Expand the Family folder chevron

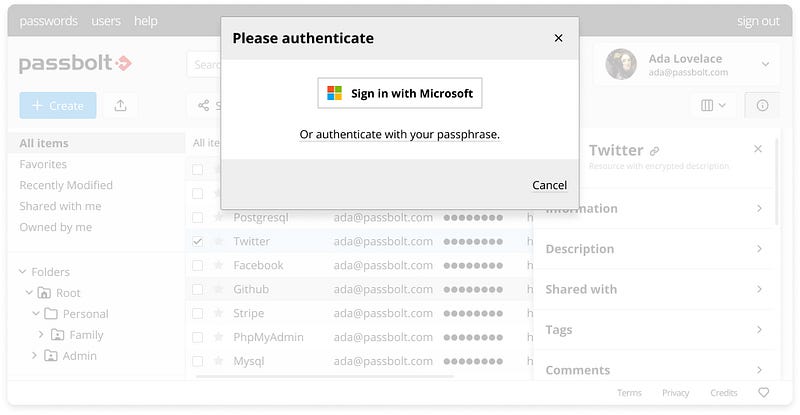click(x=41, y=334)
